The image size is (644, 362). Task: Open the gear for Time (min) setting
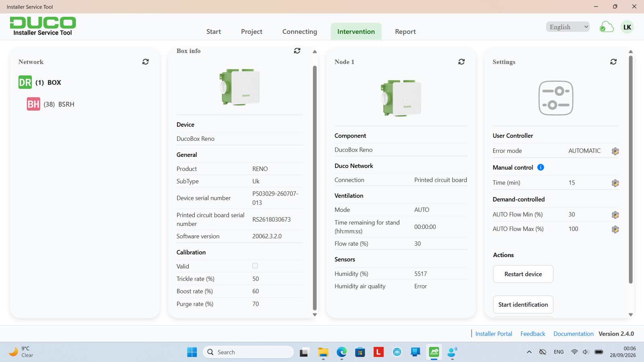point(615,183)
